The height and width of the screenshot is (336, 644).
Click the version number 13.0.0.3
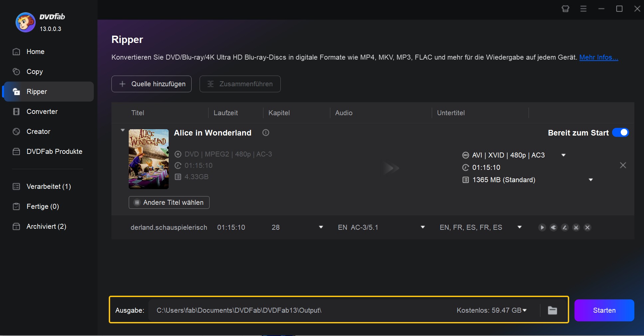[51, 29]
